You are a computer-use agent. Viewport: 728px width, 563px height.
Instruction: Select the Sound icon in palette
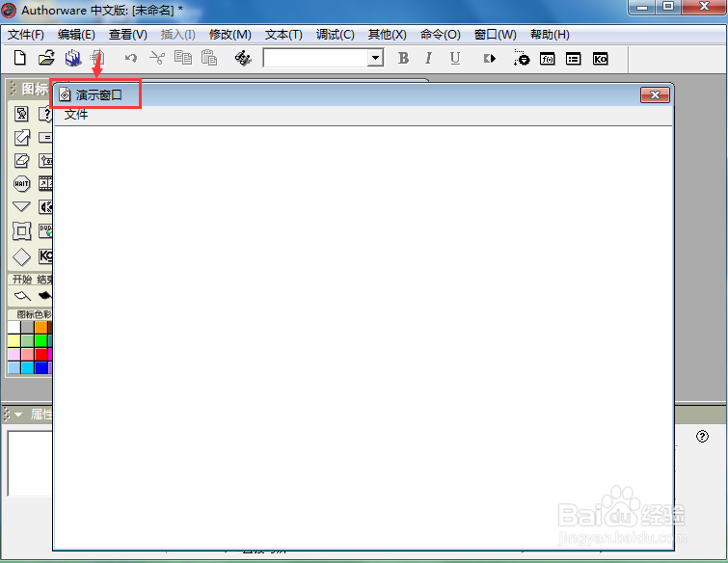(x=45, y=206)
